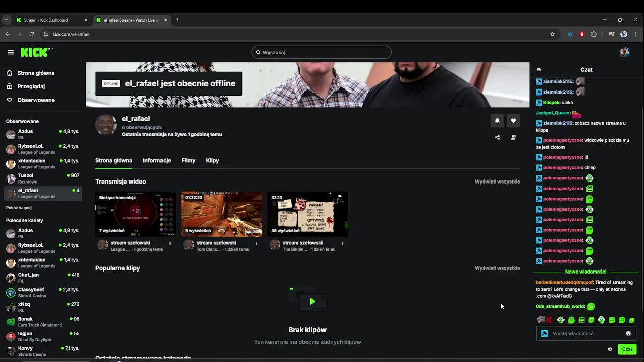Viewport: 644px width, 362px height.
Task: Go back using the browser back arrow
Action: pos(8,34)
